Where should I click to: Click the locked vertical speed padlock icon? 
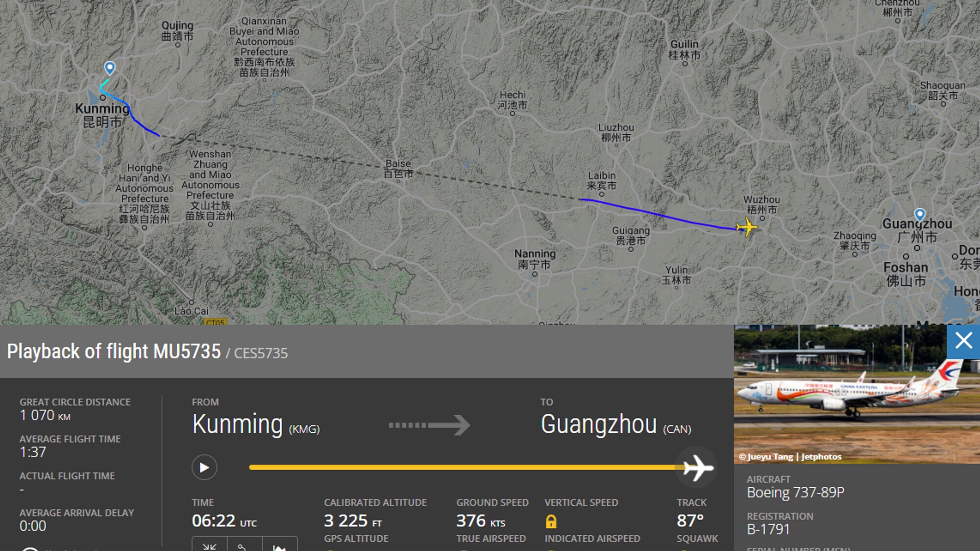click(551, 521)
